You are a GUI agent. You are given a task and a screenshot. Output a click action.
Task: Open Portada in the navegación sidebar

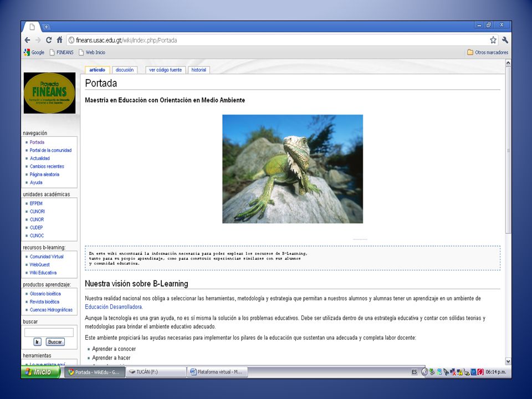coord(37,142)
